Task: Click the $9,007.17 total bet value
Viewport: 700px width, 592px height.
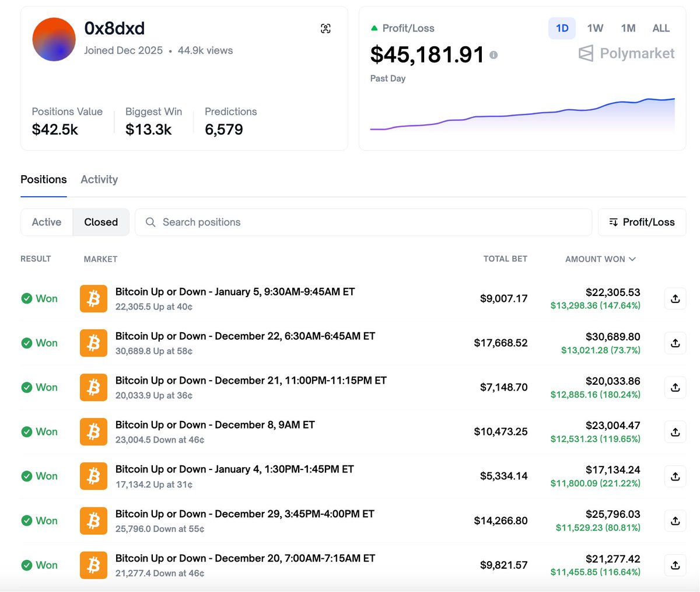Action: point(503,298)
